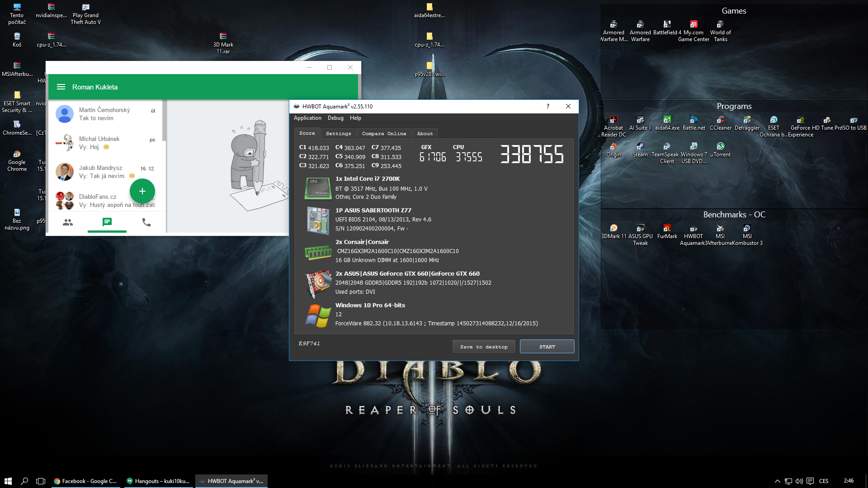The width and height of the screenshot is (868, 488).
Task: Open the Hangouts contacts tab icon
Action: tap(68, 222)
